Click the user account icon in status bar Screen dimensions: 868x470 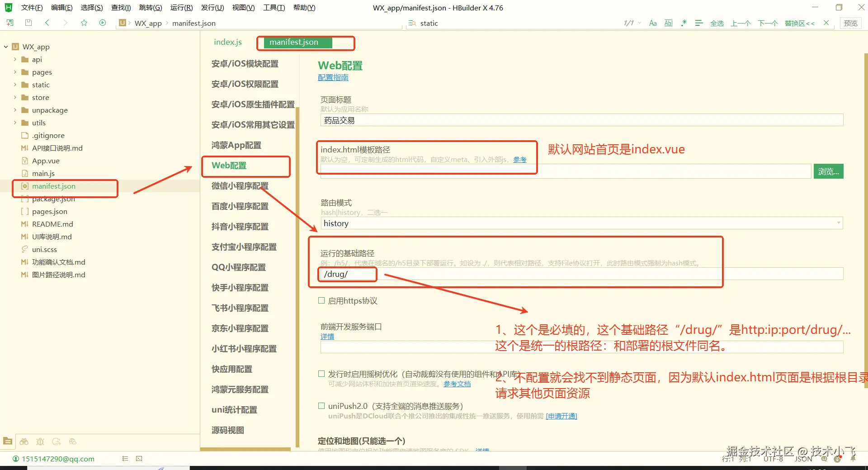point(16,459)
